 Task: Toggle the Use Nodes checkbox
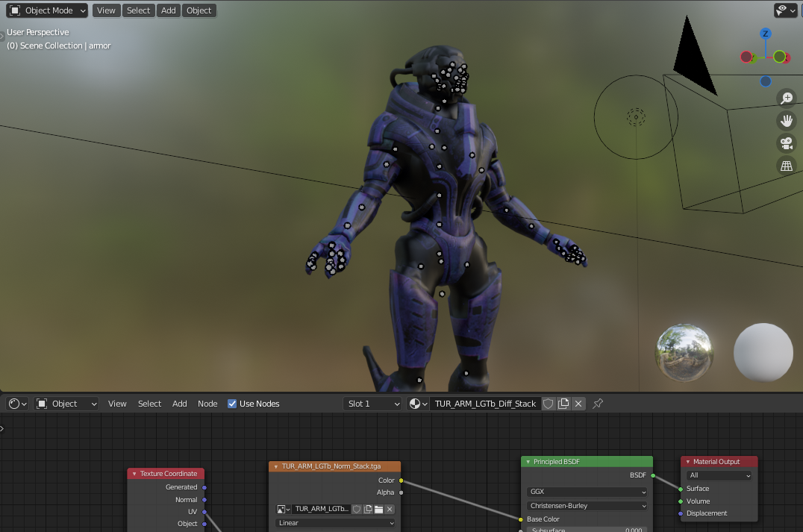(232, 404)
